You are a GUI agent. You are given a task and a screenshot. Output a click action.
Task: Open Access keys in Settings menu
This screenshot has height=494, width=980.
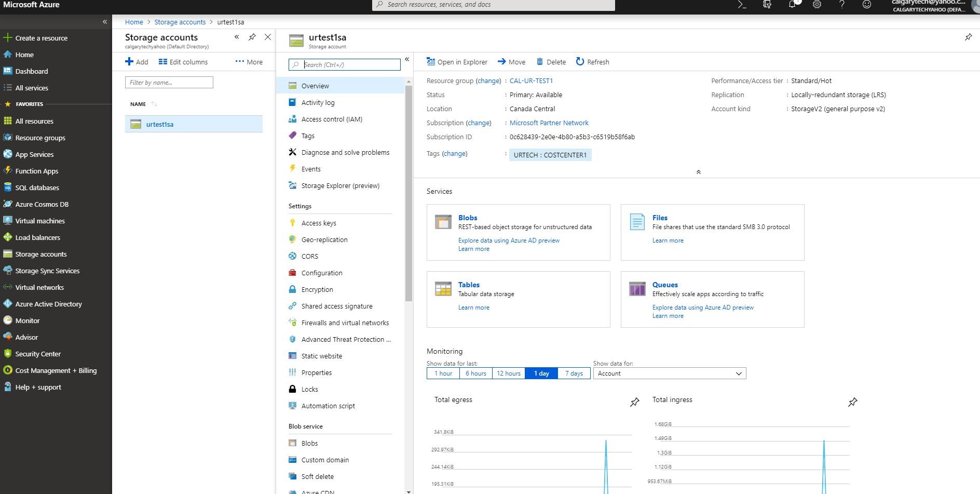(x=319, y=223)
